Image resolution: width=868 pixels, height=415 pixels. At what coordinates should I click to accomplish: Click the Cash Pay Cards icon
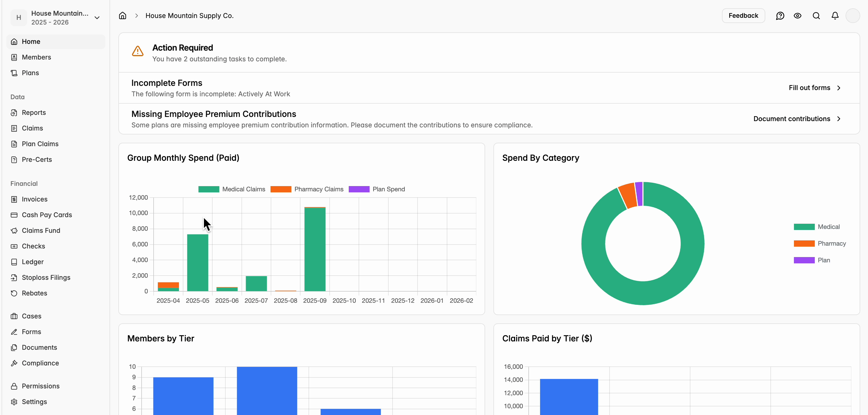[x=14, y=215]
